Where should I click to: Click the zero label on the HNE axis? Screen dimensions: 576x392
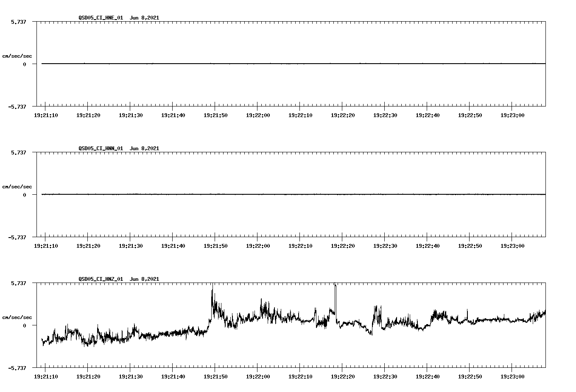pyautogui.click(x=25, y=64)
